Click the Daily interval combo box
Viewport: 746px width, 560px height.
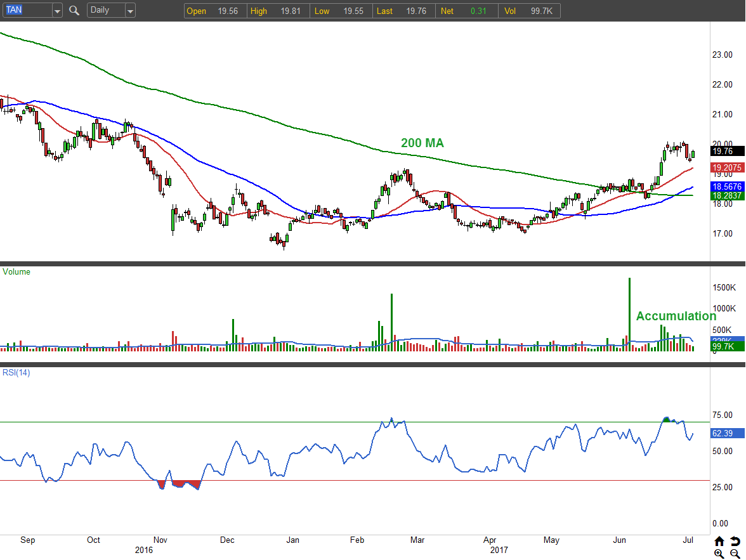pos(105,11)
